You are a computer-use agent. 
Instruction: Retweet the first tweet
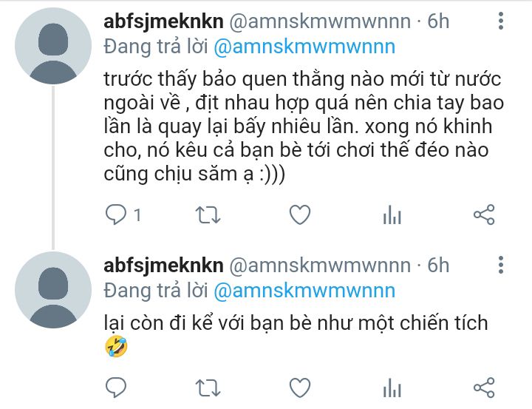(x=208, y=215)
